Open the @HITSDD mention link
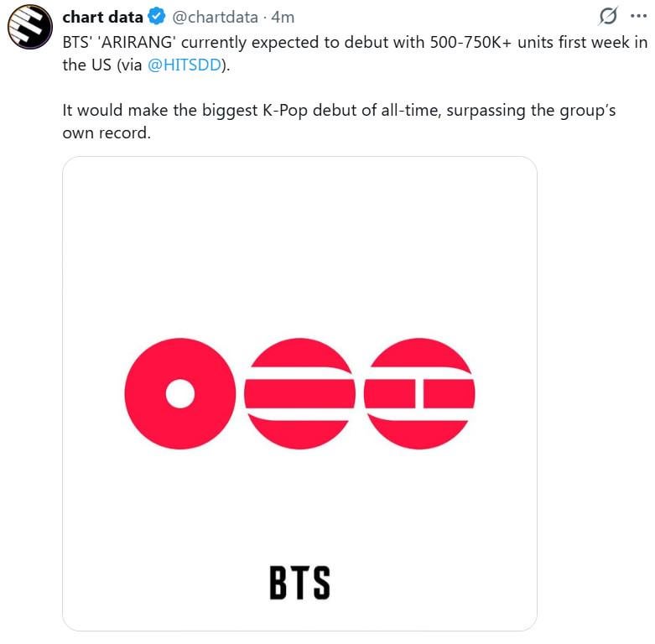 184,65
